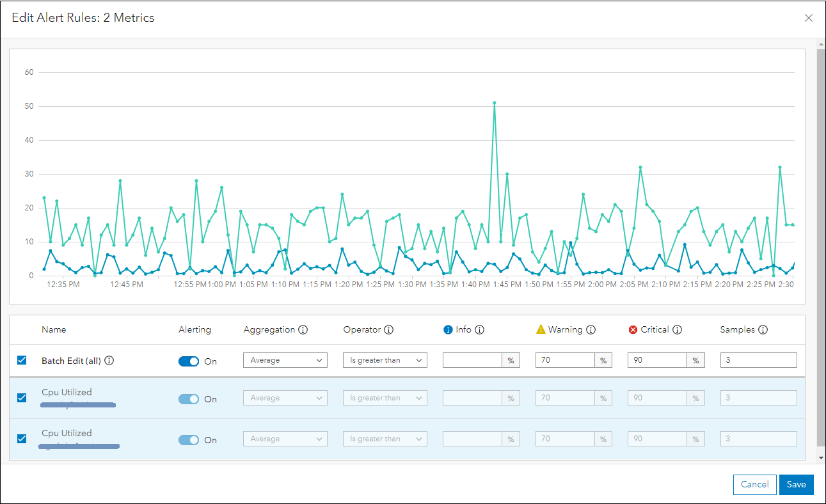This screenshot has height=504, width=826.
Task: Open the Batch Edit Operator dropdown
Action: (x=385, y=360)
